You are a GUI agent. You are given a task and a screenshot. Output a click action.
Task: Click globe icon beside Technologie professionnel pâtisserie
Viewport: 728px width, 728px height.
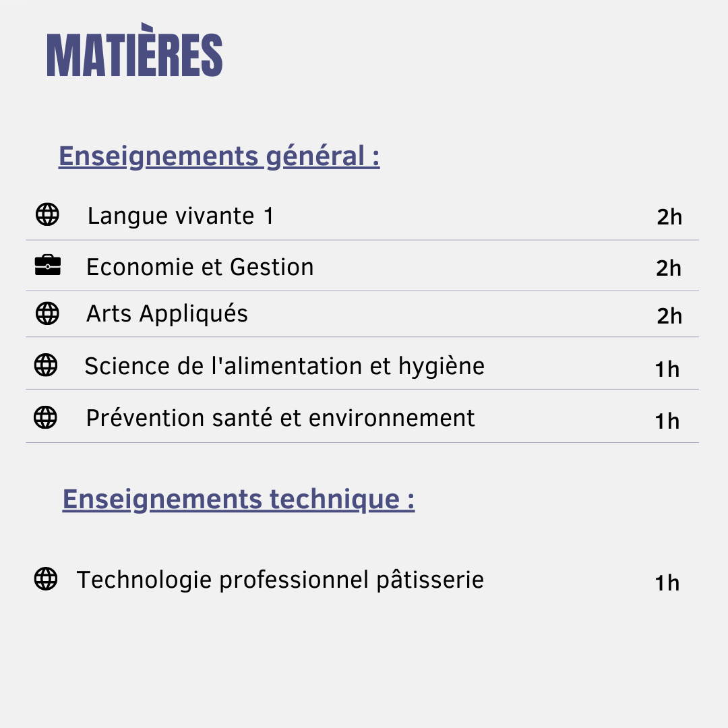click(x=46, y=579)
